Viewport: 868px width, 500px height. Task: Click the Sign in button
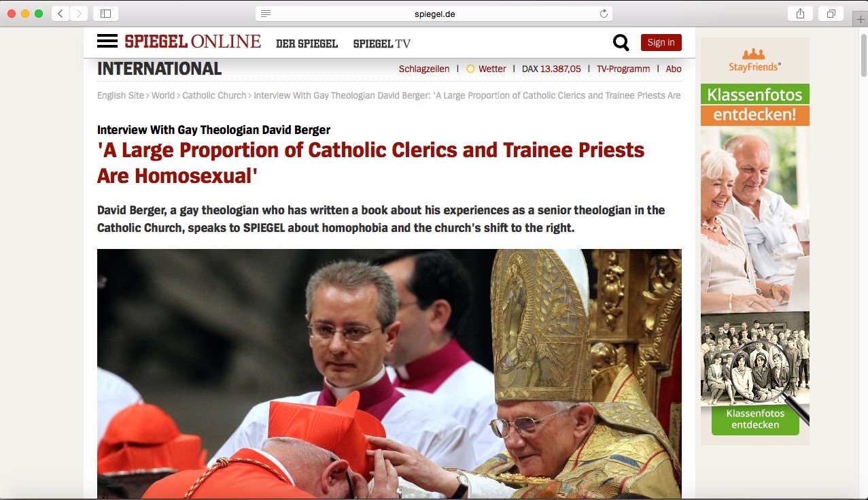(661, 42)
